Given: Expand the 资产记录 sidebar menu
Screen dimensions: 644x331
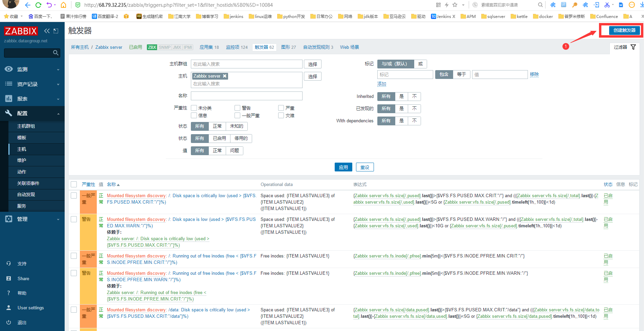Looking at the screenshot, I should (x=32, y=84).
